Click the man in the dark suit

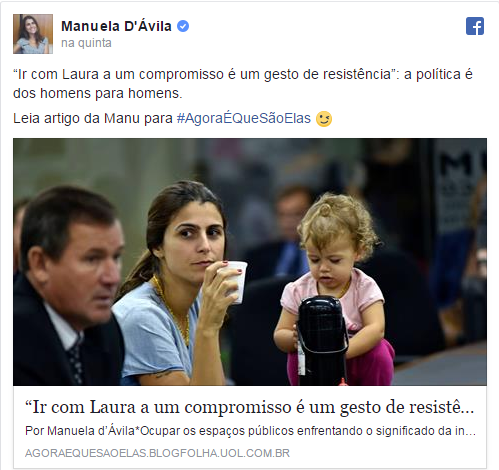68,287
